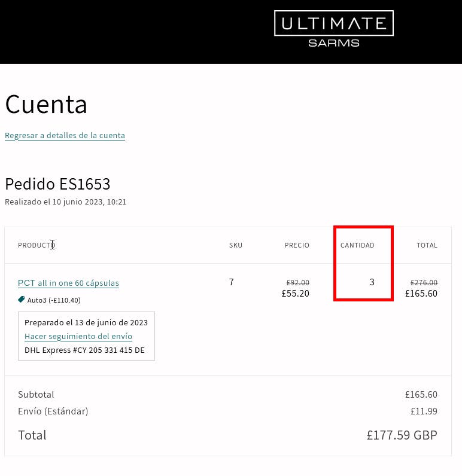
Task: Click the Pedido ES1653 order title
Action: coord(57,184)
